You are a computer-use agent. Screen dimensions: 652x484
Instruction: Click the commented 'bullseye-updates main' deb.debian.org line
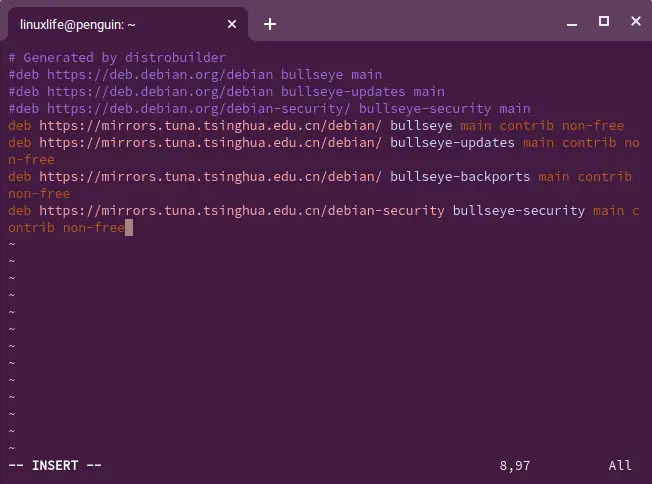(226, 91)
